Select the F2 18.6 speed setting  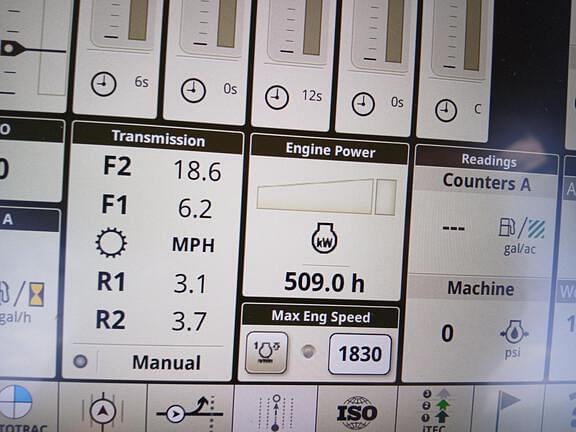[162, 169]
